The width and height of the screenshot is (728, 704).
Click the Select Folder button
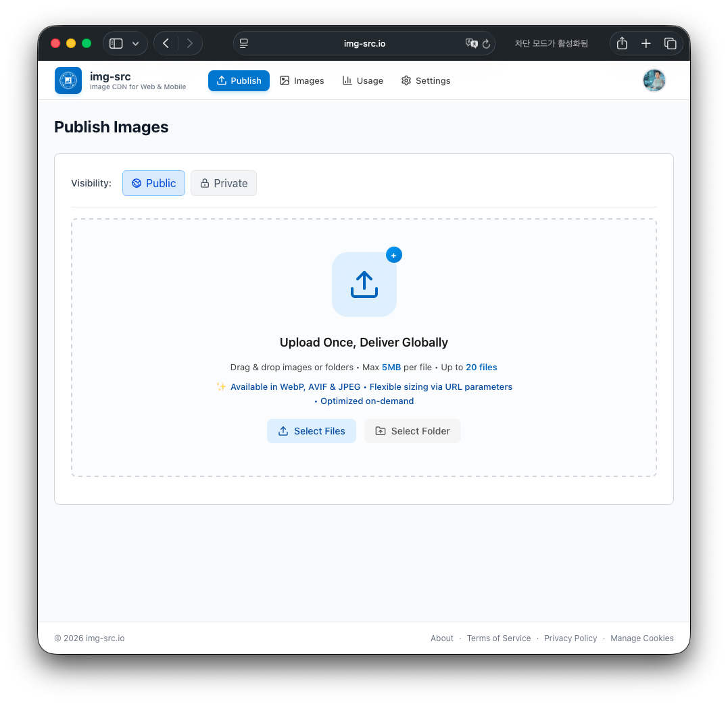[412, 431]
